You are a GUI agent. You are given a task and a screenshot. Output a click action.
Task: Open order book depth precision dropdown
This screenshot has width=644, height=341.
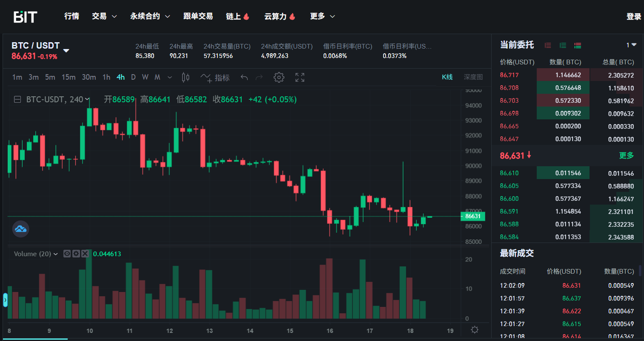[x=631, y=45]
